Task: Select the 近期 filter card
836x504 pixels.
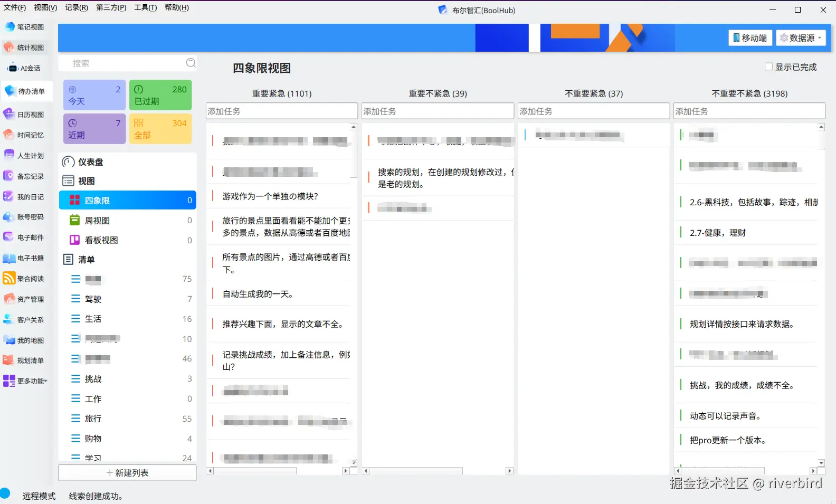Action: tap(94, 129)
